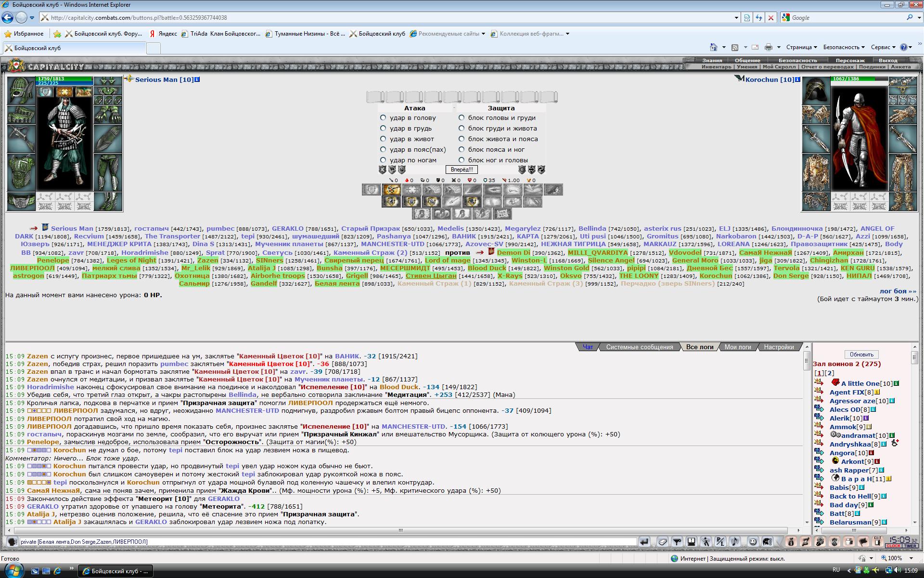Click the flag-shield icon below the attack options

[392, 170]
